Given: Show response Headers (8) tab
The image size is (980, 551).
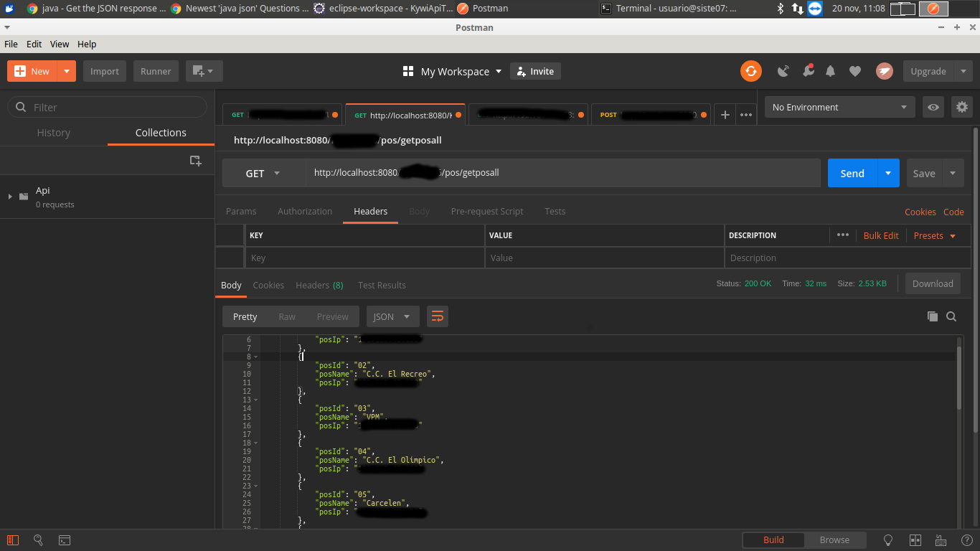Looking at the screenshot, I should (x=319, y=285).
